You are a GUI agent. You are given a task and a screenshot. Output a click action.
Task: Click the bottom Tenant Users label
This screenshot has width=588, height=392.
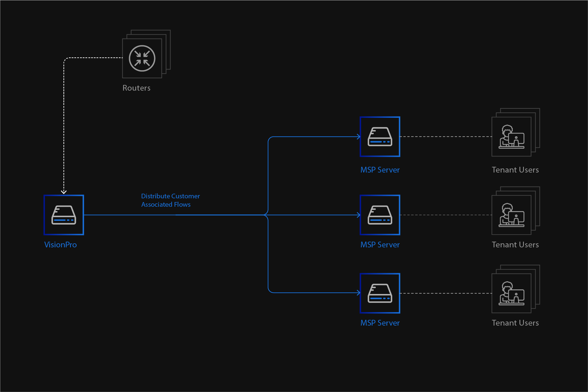[515, 323]
